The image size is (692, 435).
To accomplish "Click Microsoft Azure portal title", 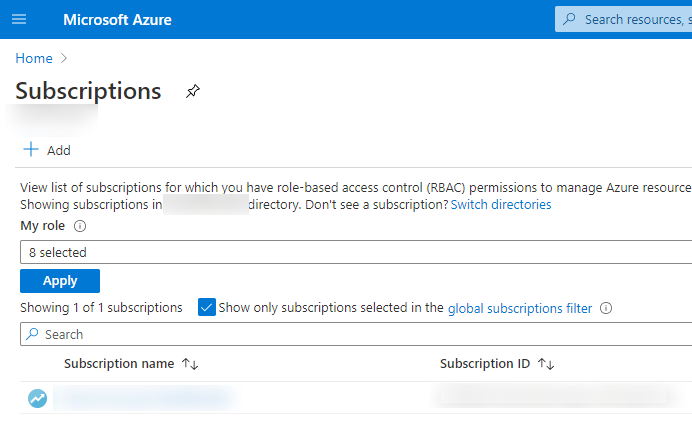I will click(x=117, y=20).
